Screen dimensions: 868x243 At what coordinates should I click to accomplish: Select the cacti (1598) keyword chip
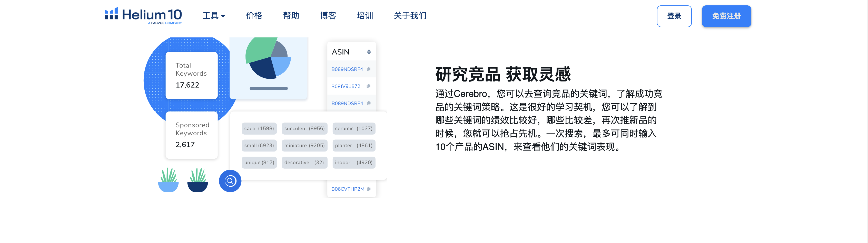coord(259,129)
